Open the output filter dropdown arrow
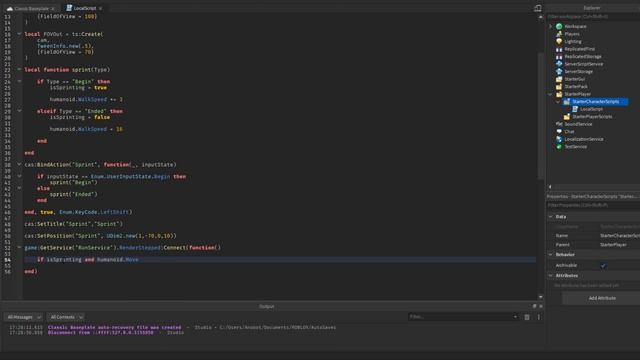Viewport: 640px width, 360px height. click(515, 317)
